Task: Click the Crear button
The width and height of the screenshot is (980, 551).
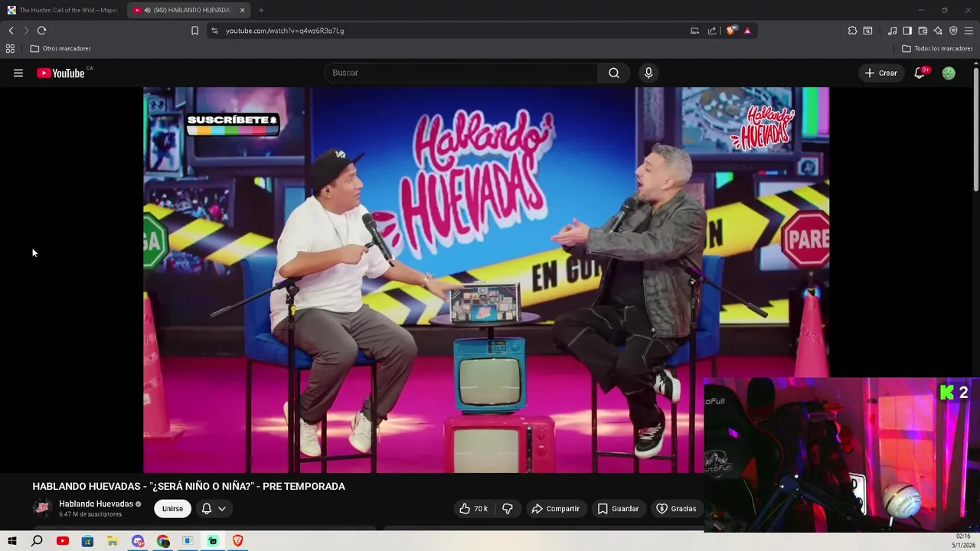Action: pos(880,73)
